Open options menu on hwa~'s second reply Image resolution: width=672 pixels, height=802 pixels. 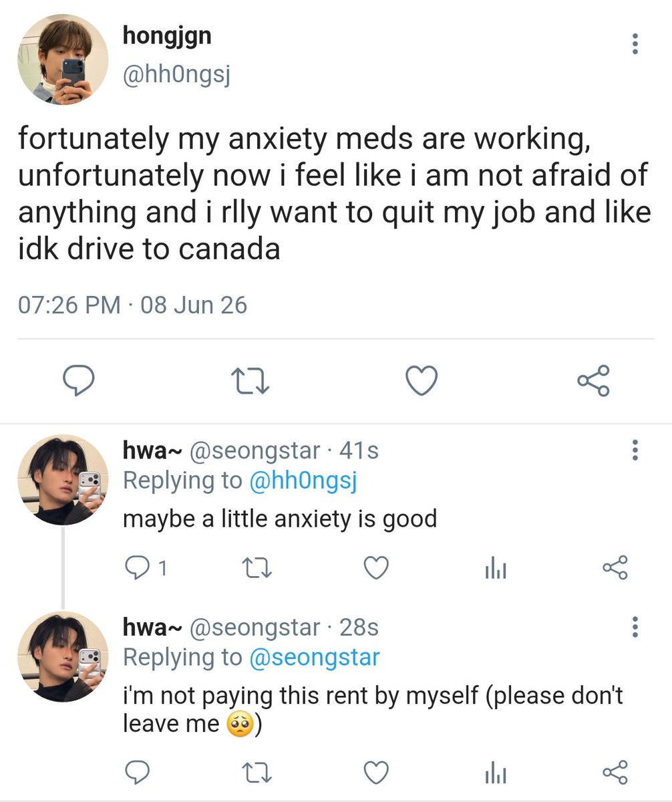pyautogui.click(x=634, y=628)
